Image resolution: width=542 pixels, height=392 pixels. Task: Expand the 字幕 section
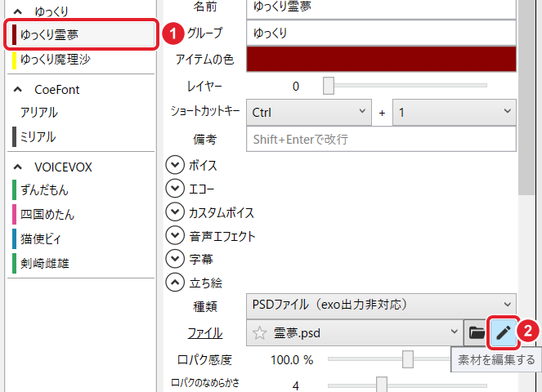[175, 259]
